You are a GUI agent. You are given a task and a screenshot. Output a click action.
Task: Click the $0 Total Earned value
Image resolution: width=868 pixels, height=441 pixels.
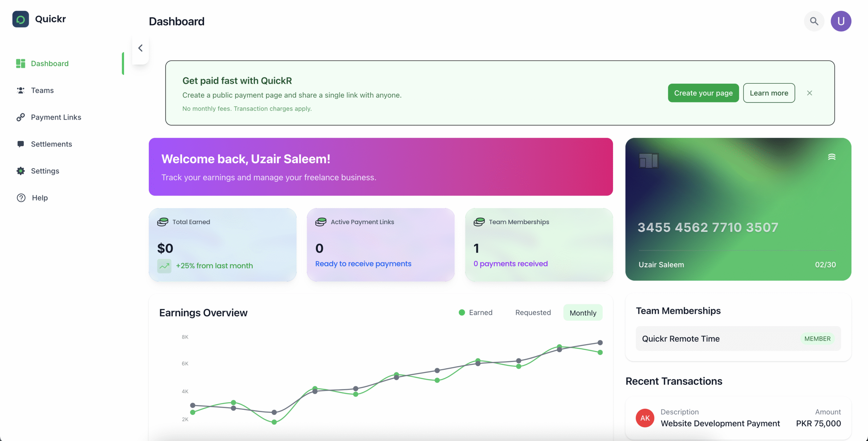[x=165, y=248]
